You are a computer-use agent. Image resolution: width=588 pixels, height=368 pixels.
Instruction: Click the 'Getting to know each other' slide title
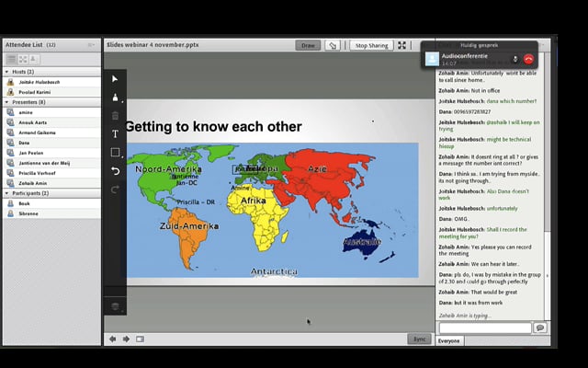(x=213, y=127)
